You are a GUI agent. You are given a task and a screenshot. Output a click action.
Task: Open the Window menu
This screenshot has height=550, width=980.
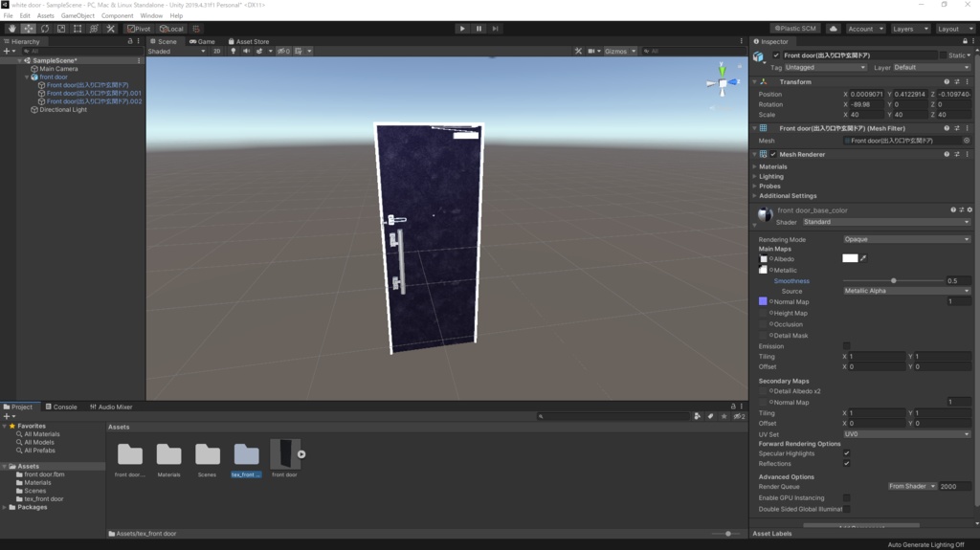[x=150, y=15]
